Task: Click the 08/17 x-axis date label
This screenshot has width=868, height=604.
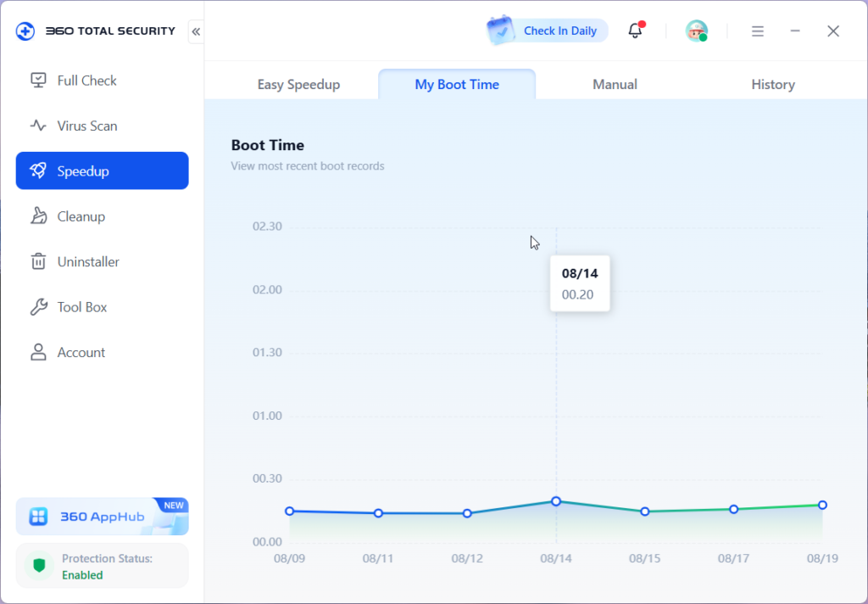Action: point(733,558)
